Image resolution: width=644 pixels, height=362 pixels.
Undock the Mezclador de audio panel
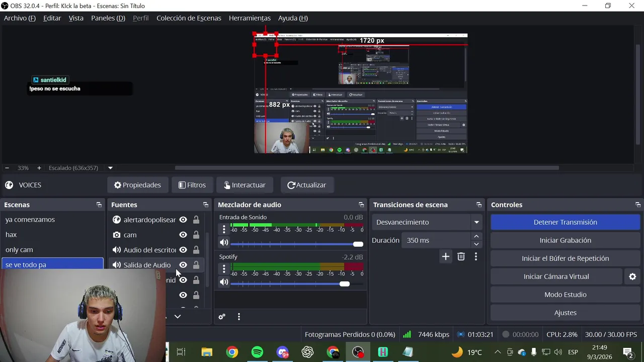(361, 205)
